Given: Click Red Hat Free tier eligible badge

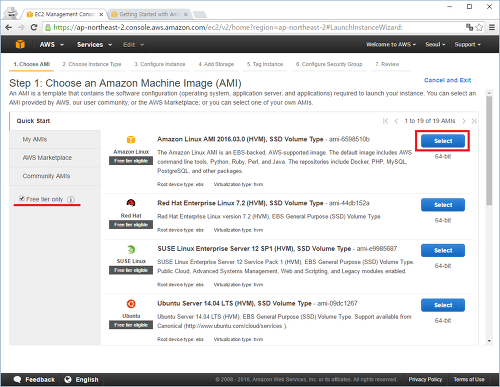Looking at the screenshot, I should (131, 225).
